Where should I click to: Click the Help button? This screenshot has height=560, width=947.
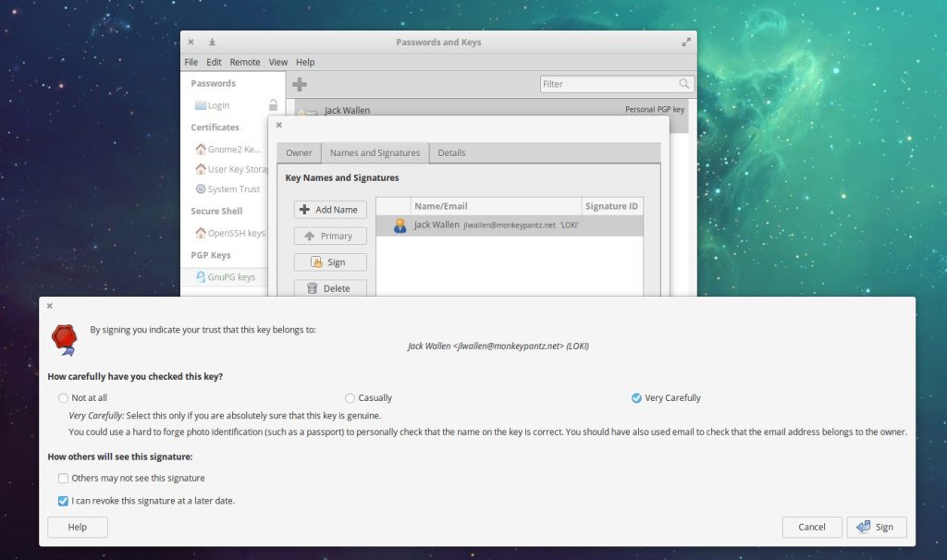coord(78,527)
